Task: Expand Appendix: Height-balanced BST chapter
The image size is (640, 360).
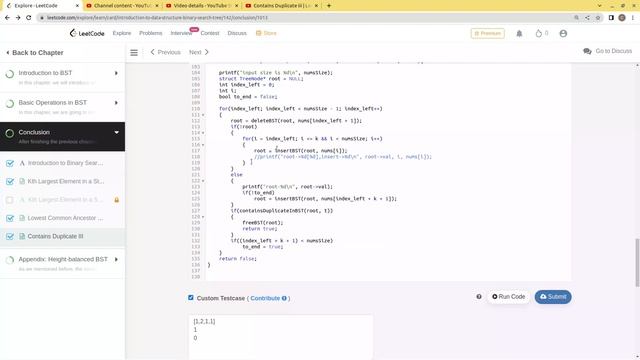Action: 116,260
